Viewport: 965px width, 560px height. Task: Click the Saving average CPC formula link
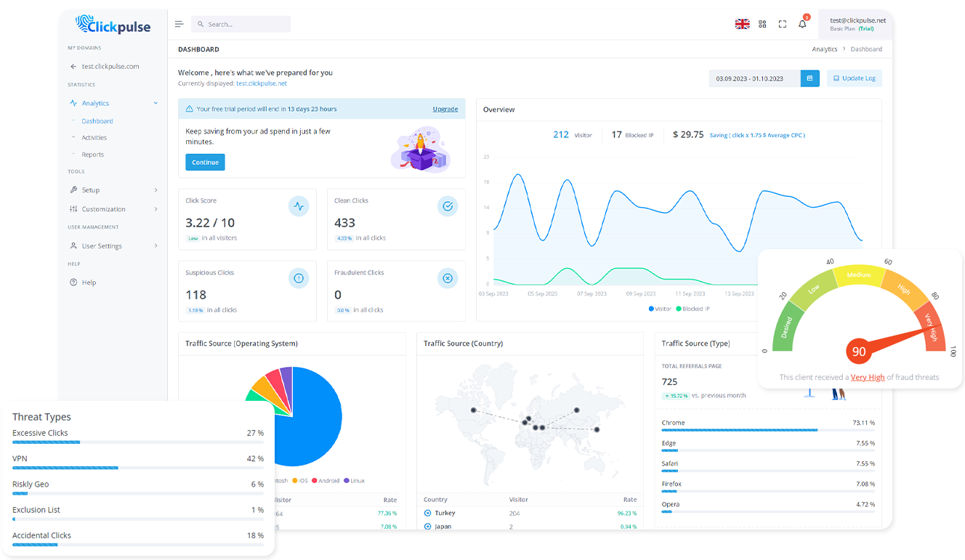pos(757,135)
